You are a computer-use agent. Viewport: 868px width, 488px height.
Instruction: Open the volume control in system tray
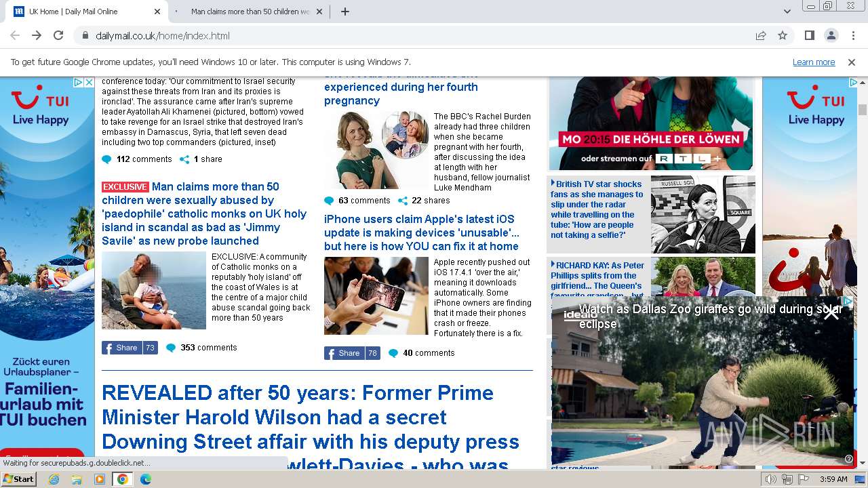771,479
